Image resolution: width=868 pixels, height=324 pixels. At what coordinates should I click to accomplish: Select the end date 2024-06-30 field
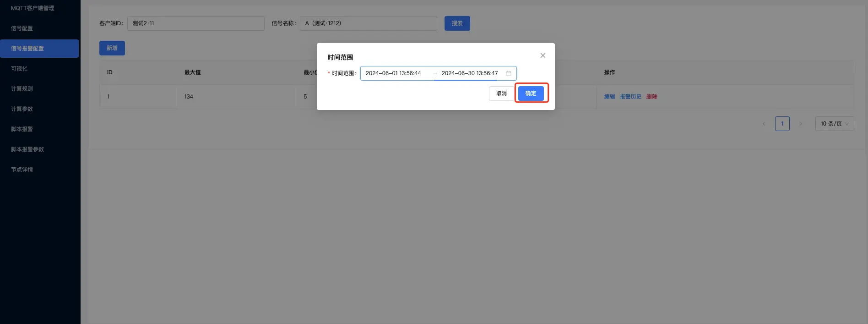tap(469, 73)
